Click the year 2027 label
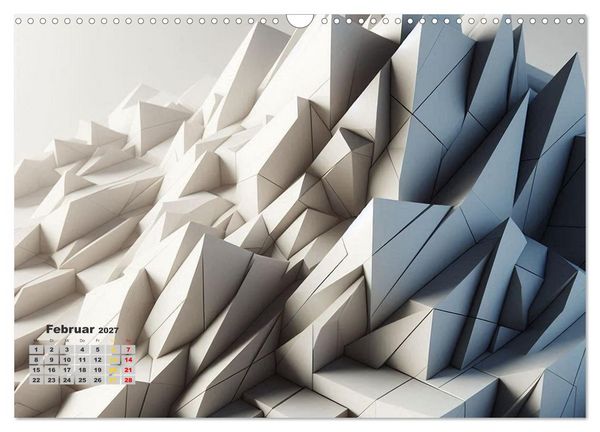 coord(109,330)
